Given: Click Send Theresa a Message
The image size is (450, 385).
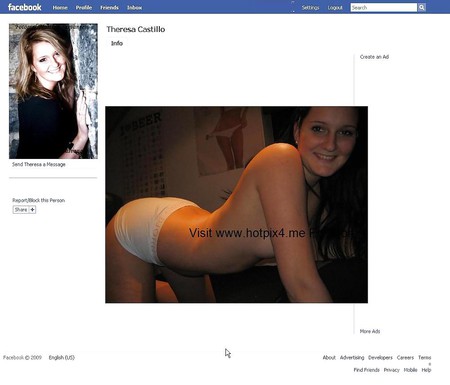Looking at the screenshot, I should pos(39,164).
